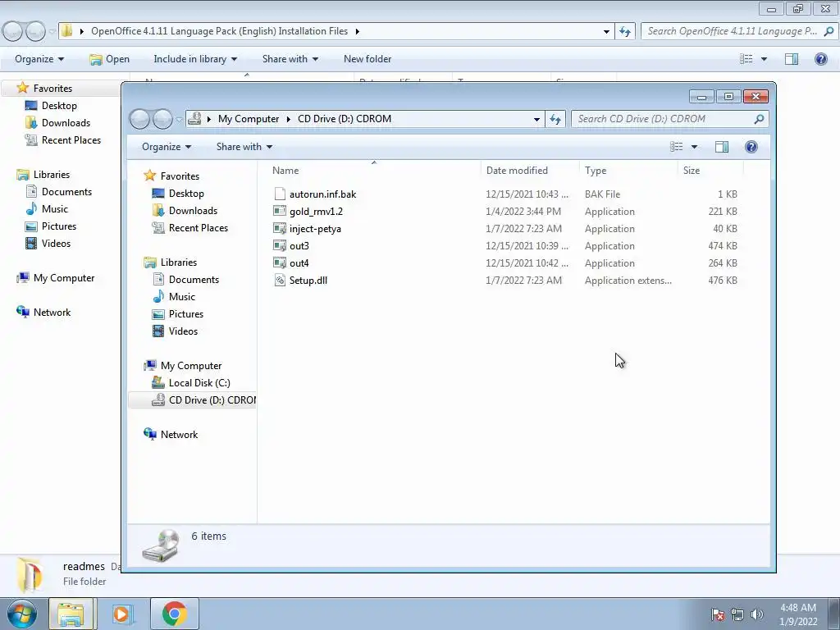Sort files by Type column header
The image size is (840, 630).
point(628,171)
